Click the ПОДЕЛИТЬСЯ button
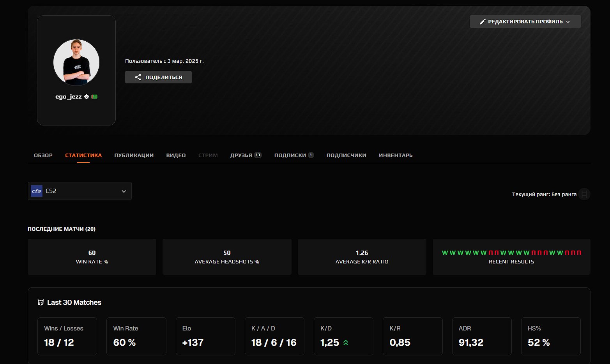The height and width of the screenshot is (364, 610). [158, 77]
